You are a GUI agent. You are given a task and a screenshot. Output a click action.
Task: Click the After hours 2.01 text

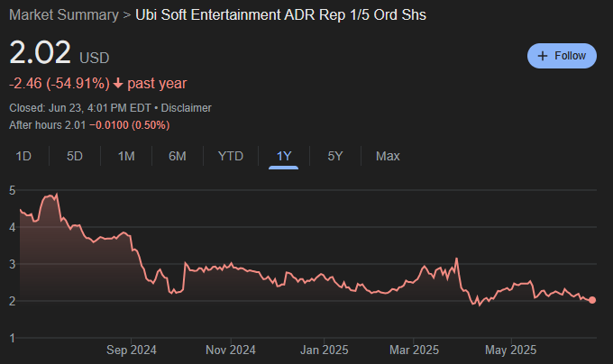coord(47,125)
